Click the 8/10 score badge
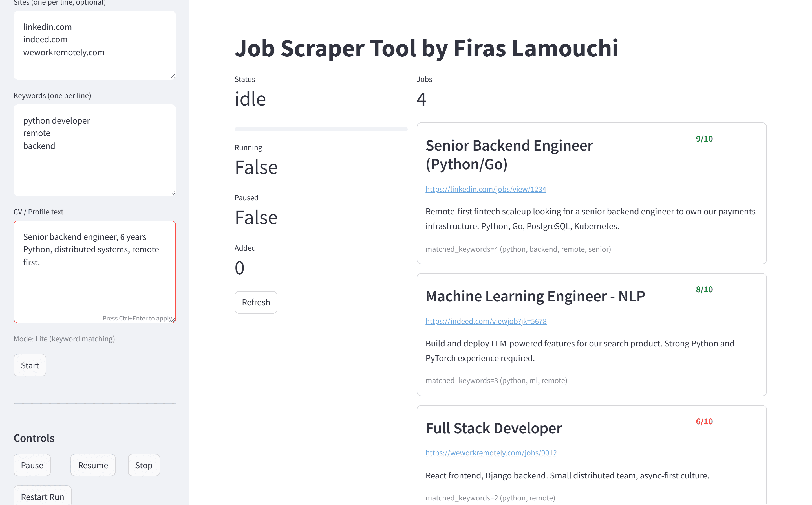 (x=704, y=289)
